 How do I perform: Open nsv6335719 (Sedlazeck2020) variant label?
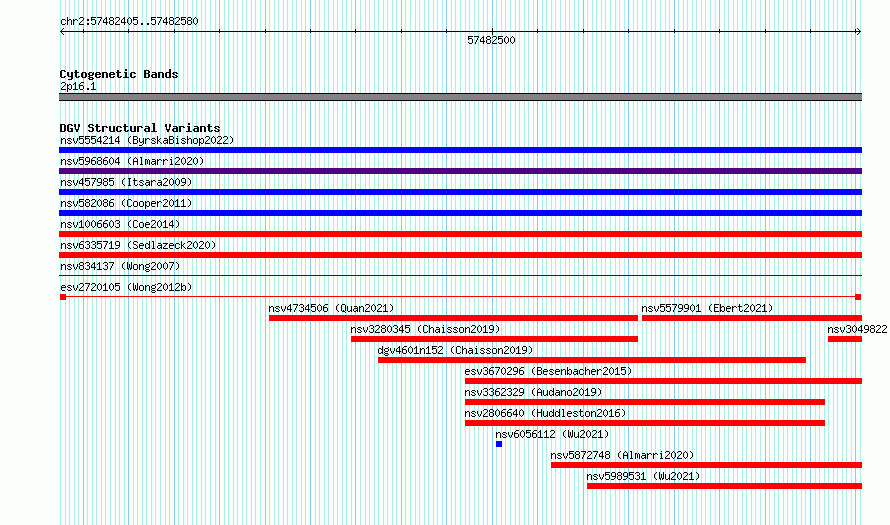pos(138,245)
